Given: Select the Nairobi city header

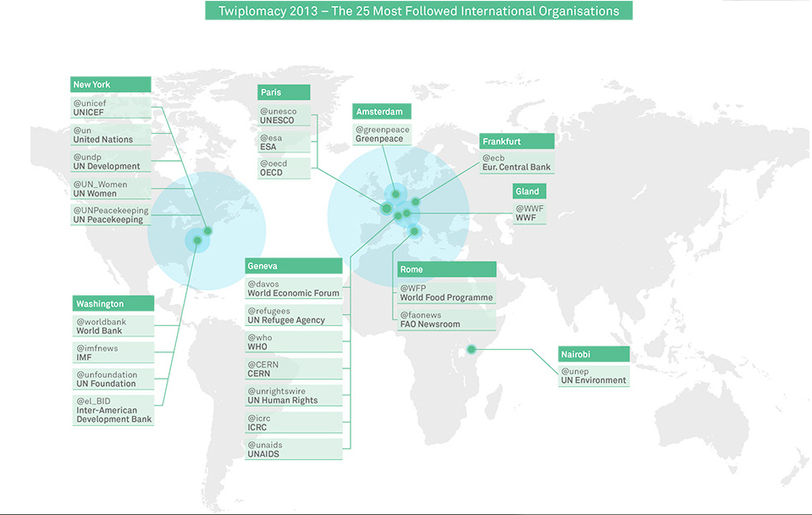Looking at the screenshot, I should pos(594,354).
